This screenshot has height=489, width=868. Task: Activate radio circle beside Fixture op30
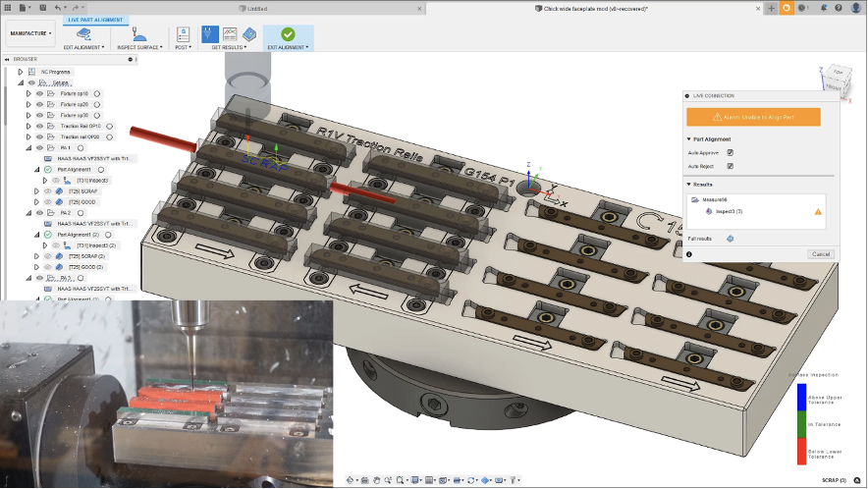(97, 115)
